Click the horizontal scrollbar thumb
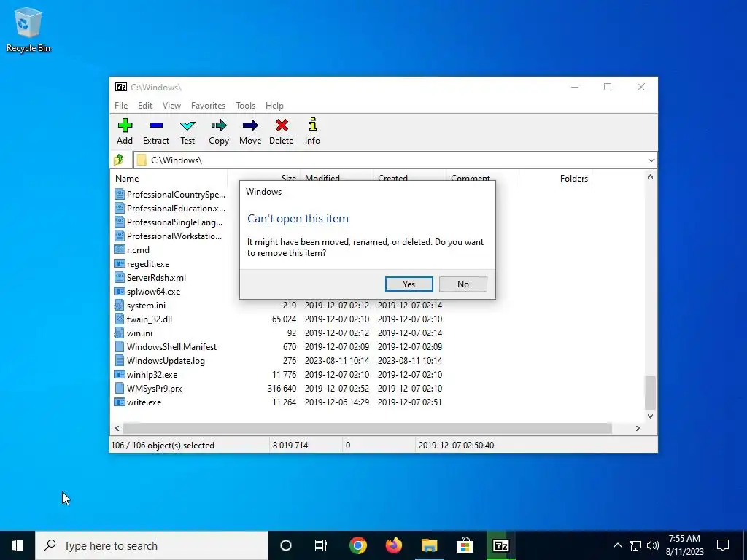 click(x=368, y=429)
